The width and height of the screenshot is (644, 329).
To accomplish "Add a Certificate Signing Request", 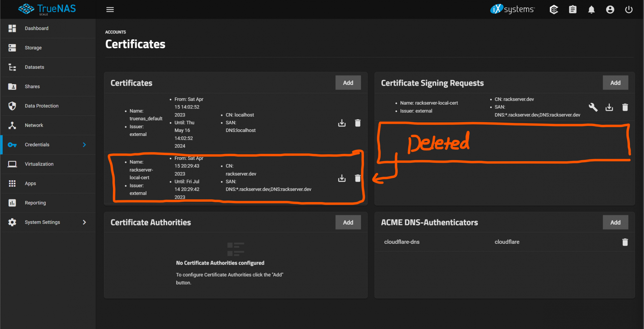I will [x=615, y=83].
